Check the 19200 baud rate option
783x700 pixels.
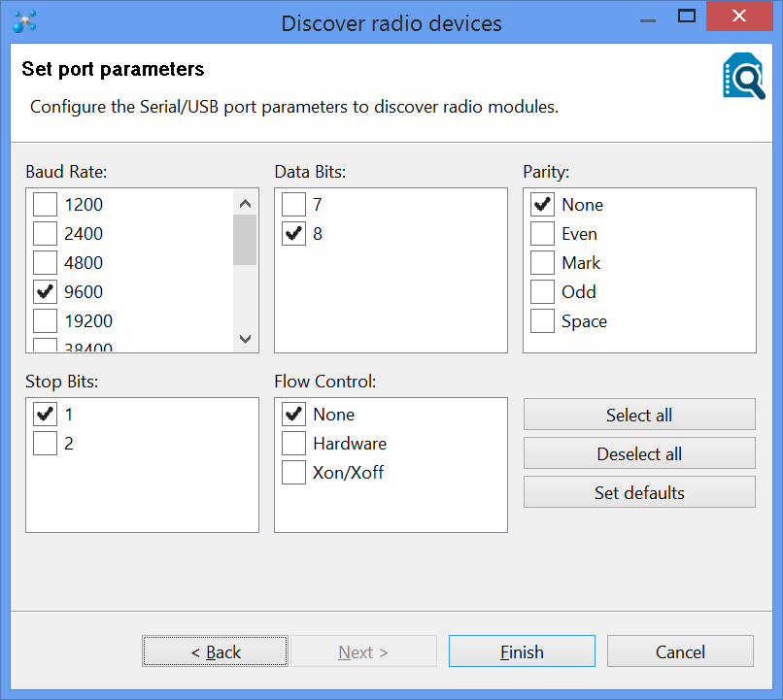coord(45,321)
